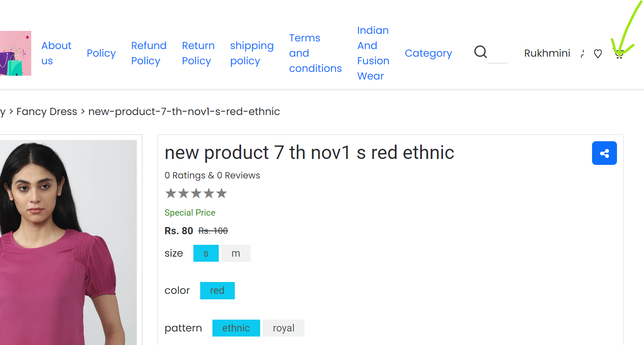Screen dimensions: 644x345
Task: Choose the ethnic pattern option
Action: tap(236, 328)
